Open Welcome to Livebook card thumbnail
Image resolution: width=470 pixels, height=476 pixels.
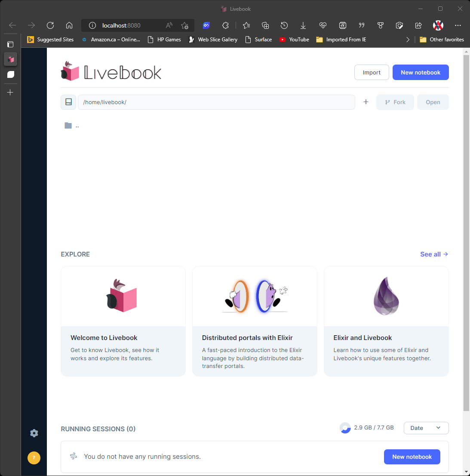123,297
